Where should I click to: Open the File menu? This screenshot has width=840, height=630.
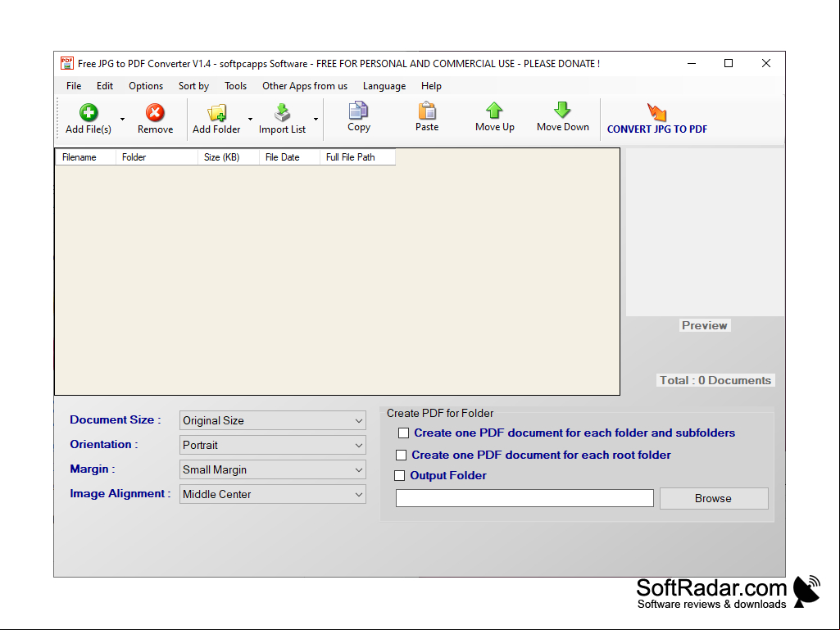[x=74, y=86]
